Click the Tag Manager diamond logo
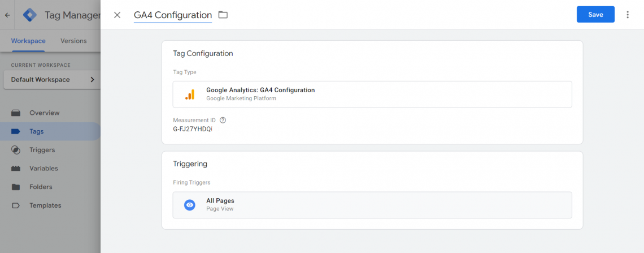Viewport: 644px width, 253px height. (30, 15)
